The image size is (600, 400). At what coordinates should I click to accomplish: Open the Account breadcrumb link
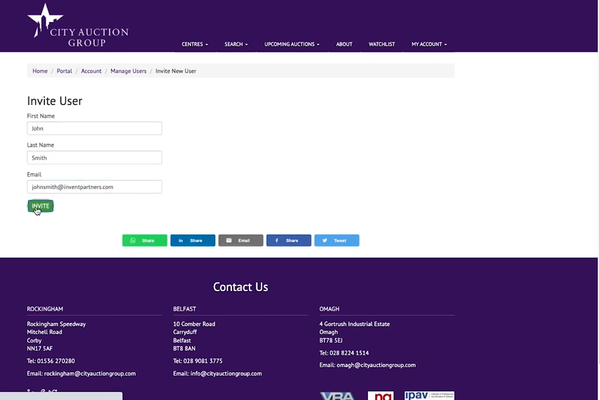[91, 71]
